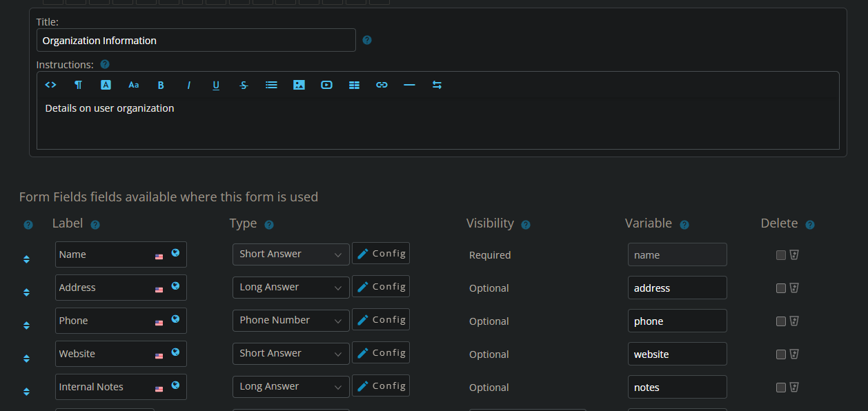Click Config button for the Address field
This screenshot has width=868, height=411.
(x=381, y=287)
